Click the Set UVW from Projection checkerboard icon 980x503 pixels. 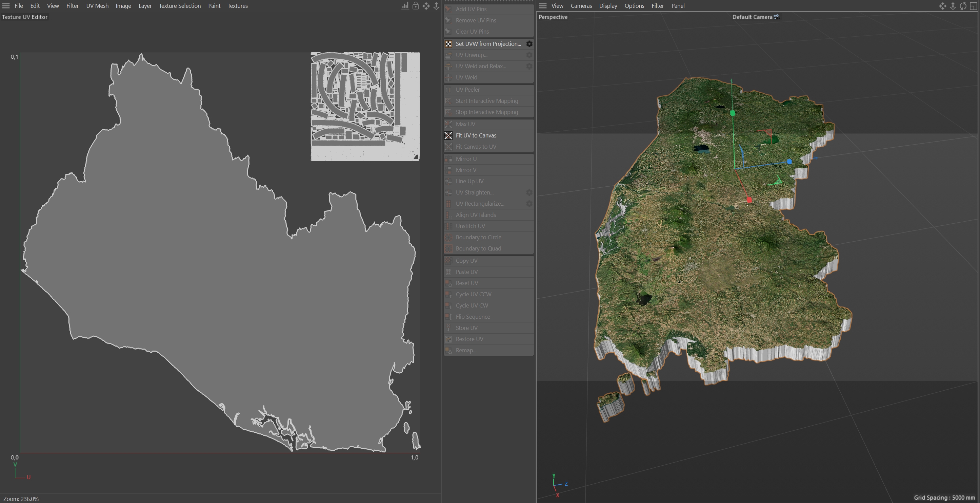tap(448, 44)
